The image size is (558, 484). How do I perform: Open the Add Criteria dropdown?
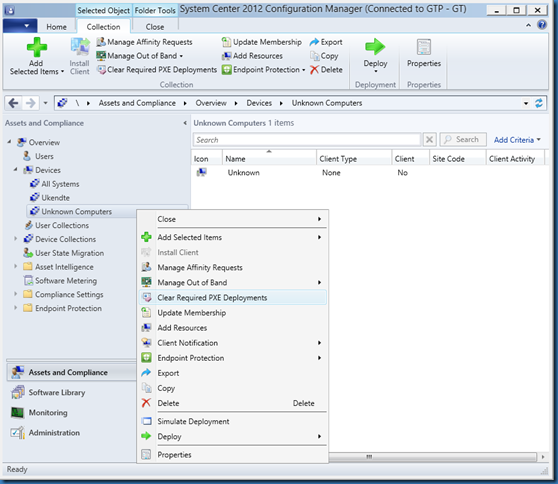click(x=517, y=140)
